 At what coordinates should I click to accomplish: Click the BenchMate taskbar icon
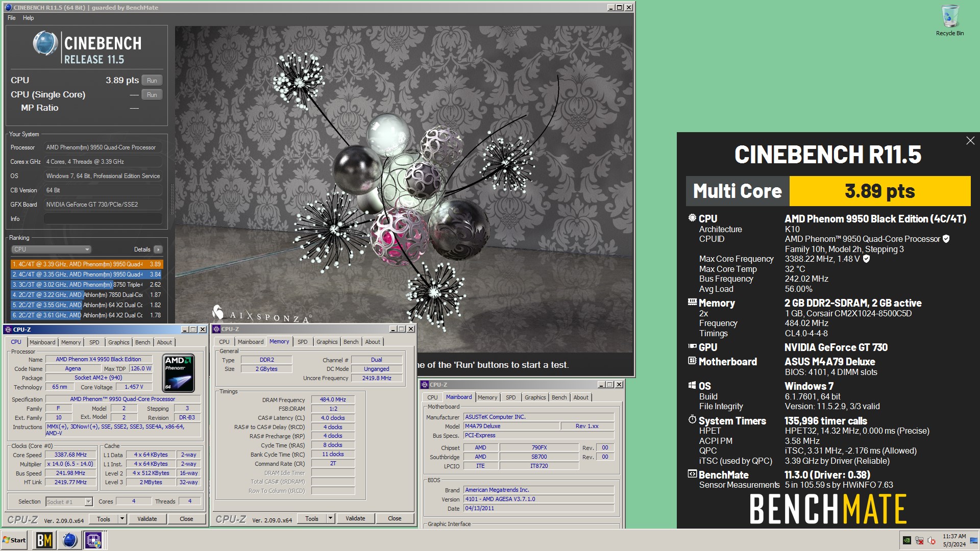(x=44, y=540)
